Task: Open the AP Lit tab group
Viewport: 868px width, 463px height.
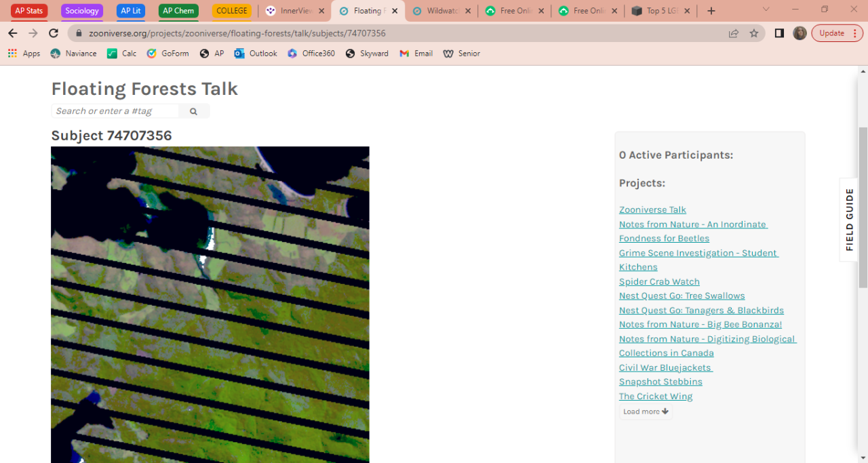Action: click(131, 11)
